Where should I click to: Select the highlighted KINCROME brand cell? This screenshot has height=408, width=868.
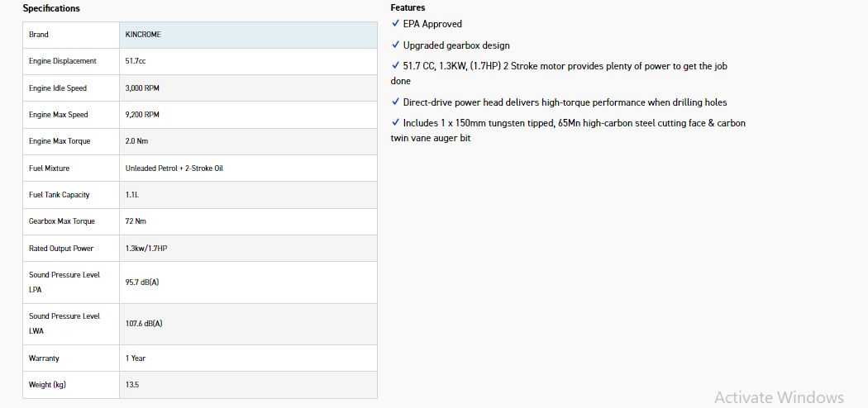(x=248, y=35)
